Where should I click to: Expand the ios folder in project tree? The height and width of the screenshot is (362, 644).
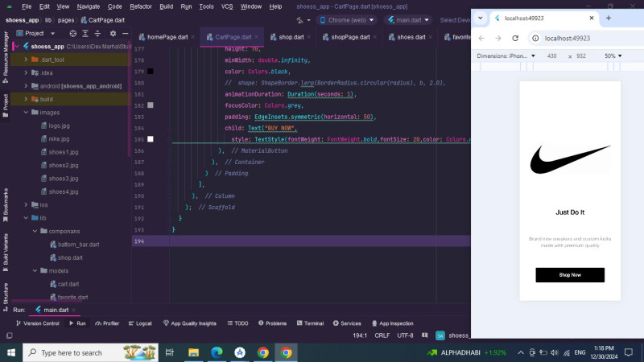coord(26,204)
